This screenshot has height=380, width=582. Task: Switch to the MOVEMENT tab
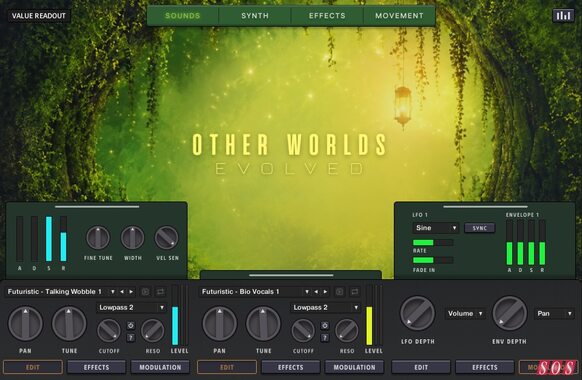click(x=399, y=16)
